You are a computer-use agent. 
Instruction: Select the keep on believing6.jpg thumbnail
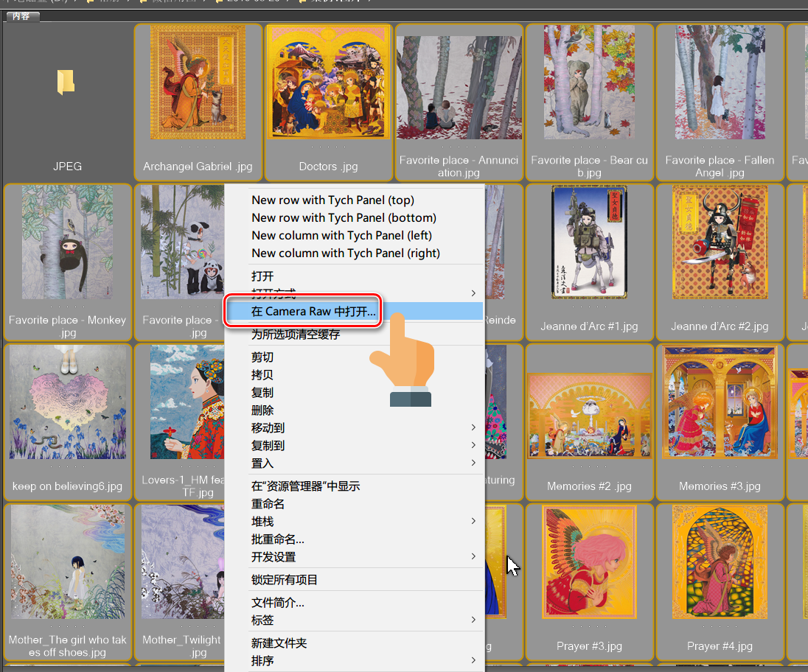tap(68, 402)
